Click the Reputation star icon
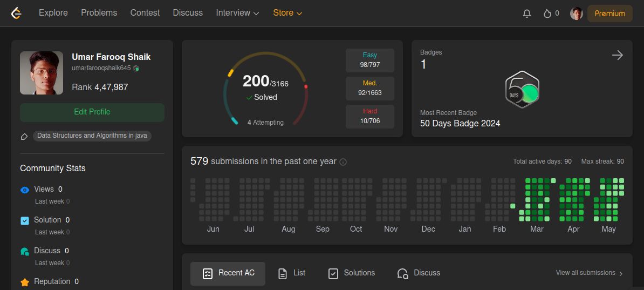The image size is (644, 290). [25, 282]
